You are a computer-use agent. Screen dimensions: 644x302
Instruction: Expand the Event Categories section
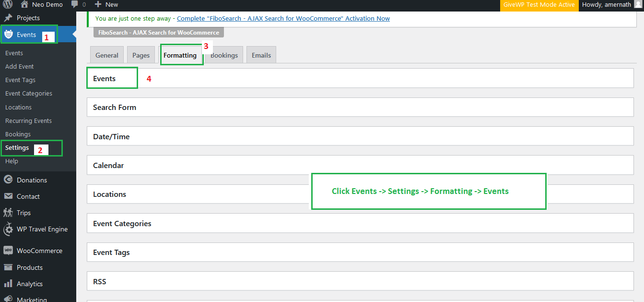[360, 223]
